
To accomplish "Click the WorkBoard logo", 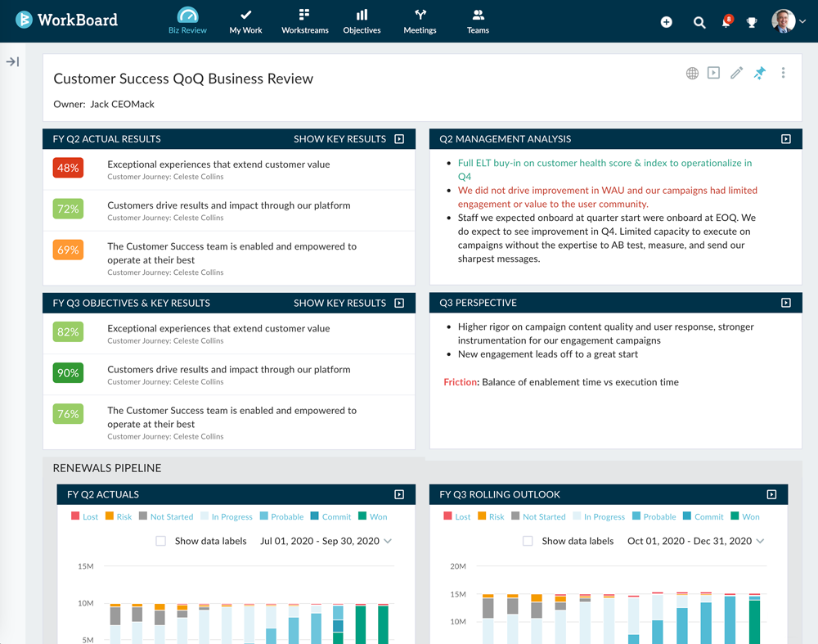I will tap(66, 20).
